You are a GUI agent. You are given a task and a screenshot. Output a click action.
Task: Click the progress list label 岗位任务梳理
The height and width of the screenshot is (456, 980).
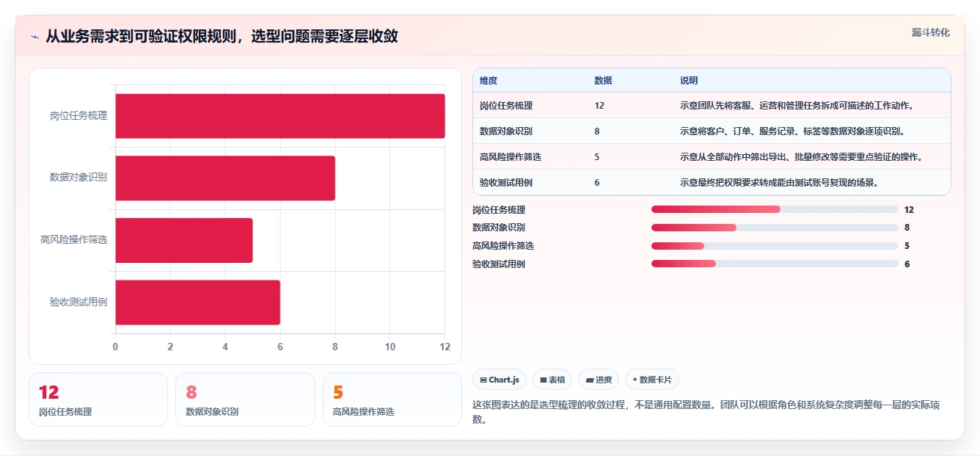(x=499, y=210)
